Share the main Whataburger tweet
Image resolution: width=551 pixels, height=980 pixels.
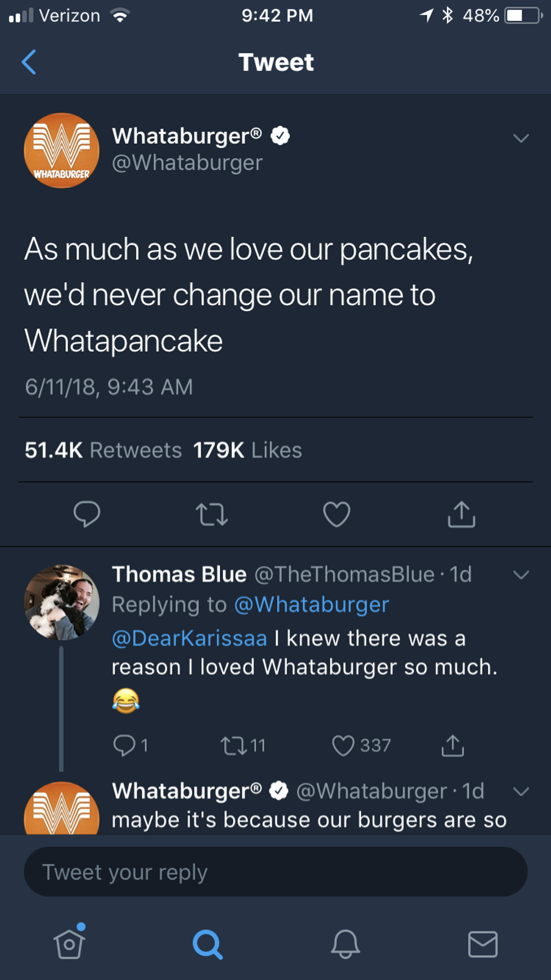point(462,513)
